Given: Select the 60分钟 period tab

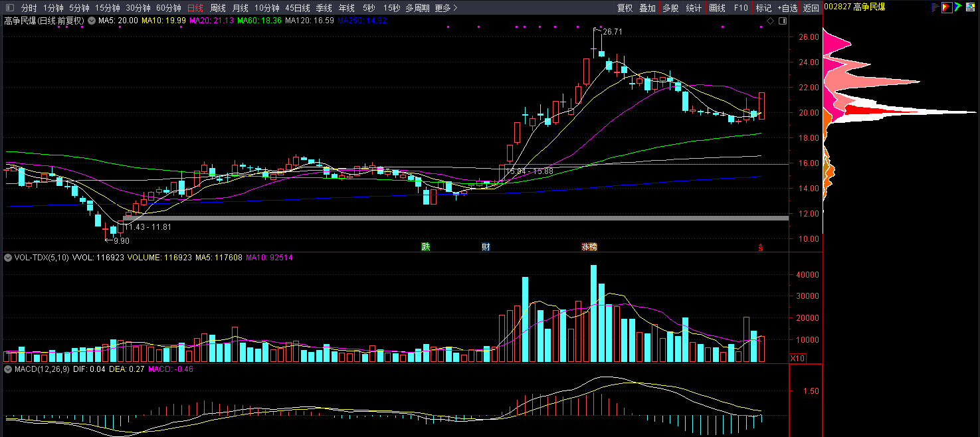Looking at the screenshot, I should coord(168,8).
